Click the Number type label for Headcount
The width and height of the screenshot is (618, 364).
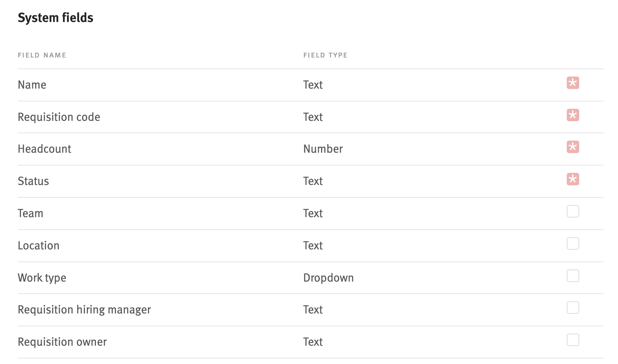tap(323, 149)
